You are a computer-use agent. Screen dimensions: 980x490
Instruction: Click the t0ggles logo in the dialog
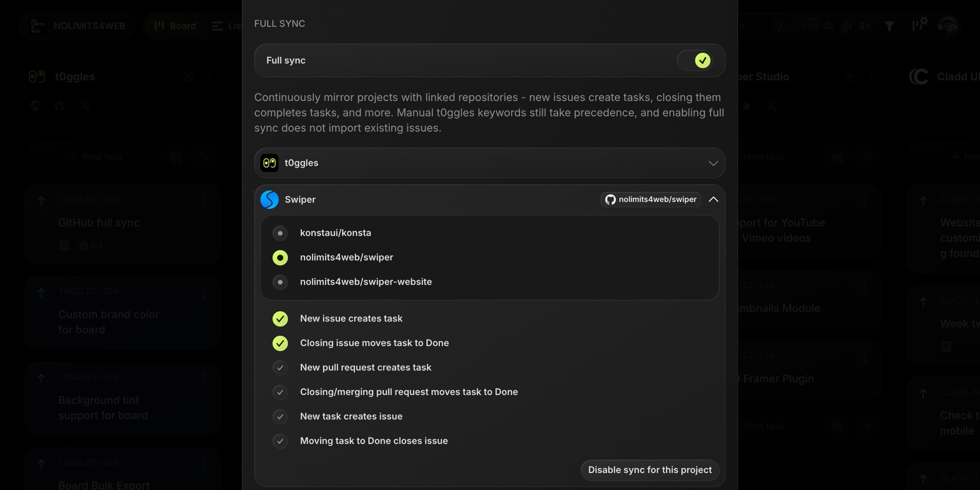tap(269, 163)
